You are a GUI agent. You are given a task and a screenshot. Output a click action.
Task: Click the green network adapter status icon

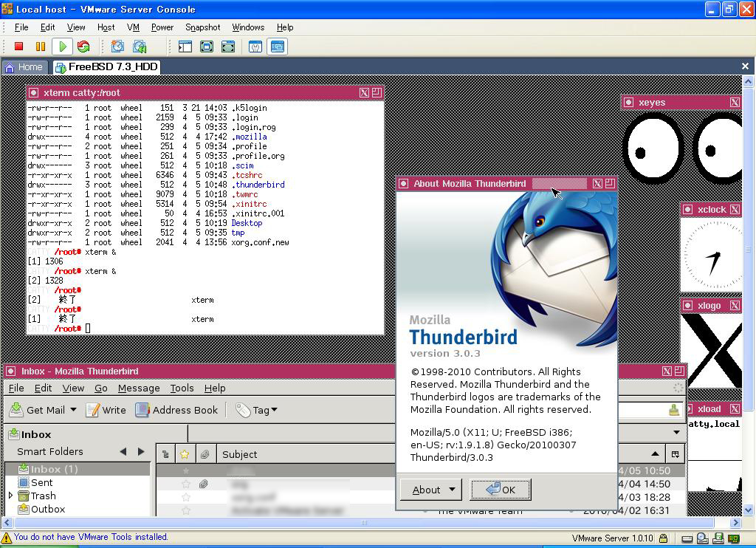click(734, 538)
